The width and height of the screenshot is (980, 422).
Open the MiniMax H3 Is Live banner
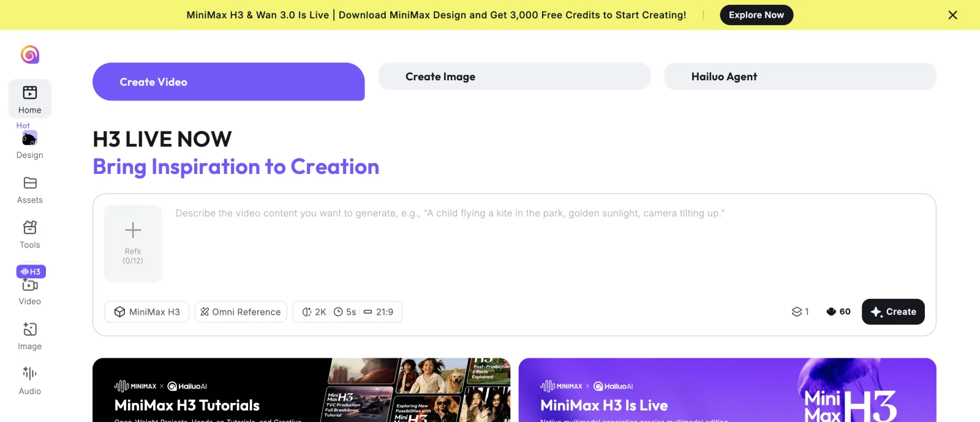pyautogui.click(x=728, y=390)
